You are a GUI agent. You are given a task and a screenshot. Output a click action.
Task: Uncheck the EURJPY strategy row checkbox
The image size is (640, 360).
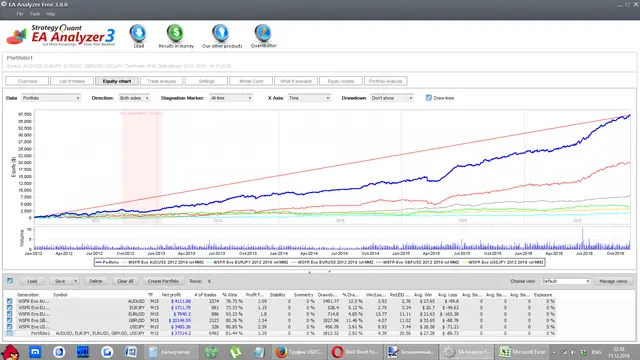tap(9, 308)
